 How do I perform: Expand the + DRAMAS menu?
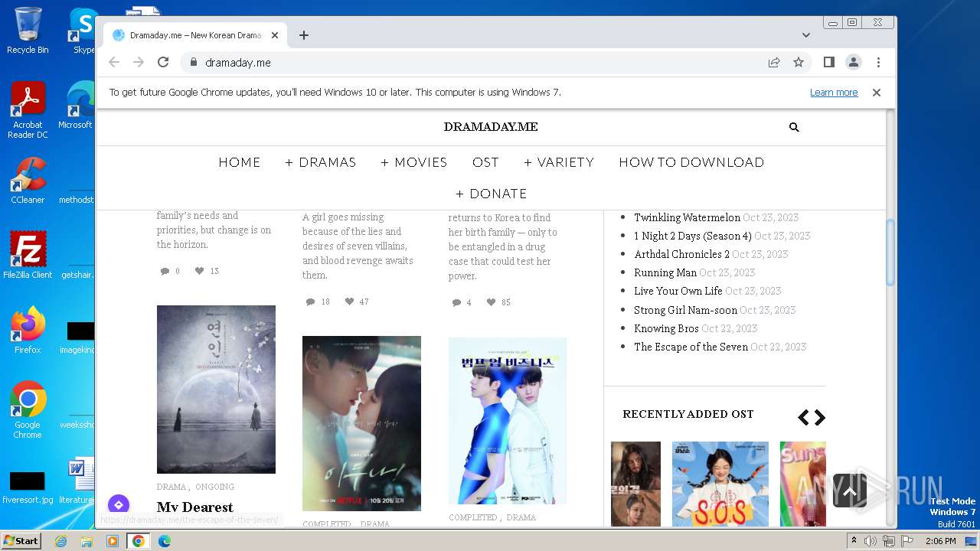321,162
